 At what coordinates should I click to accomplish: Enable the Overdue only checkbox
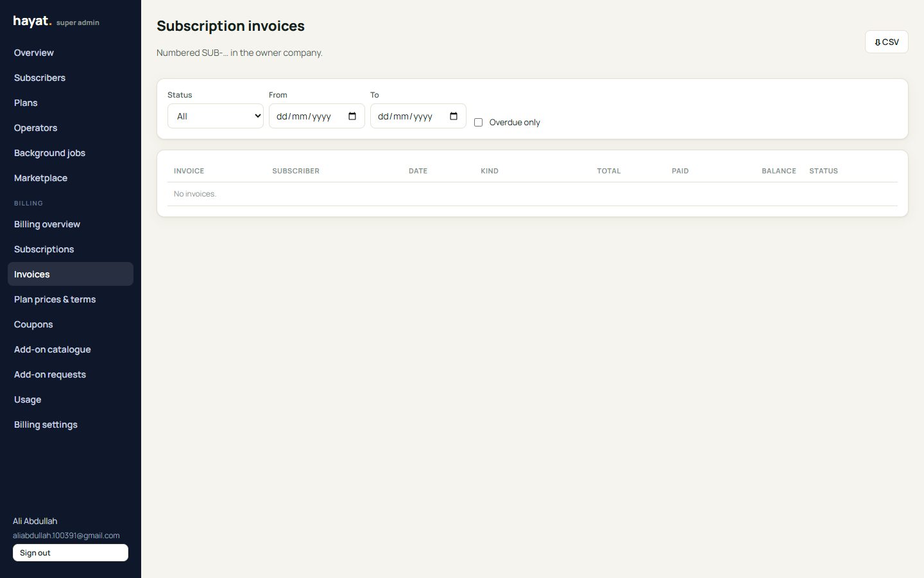(x=478, y=122)
